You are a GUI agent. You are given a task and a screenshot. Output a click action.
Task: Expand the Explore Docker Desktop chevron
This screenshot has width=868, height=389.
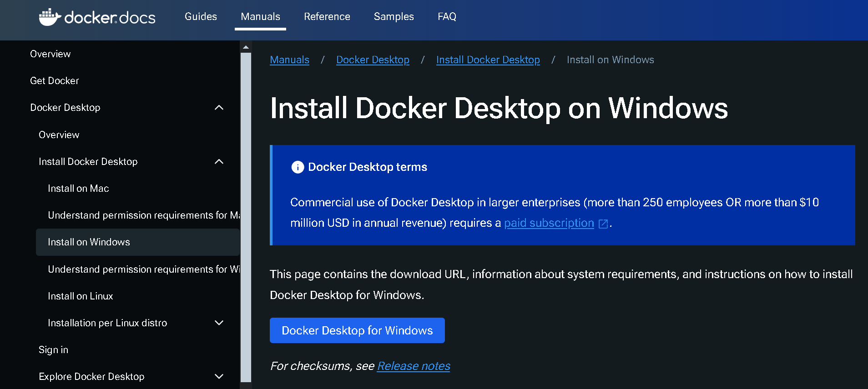tap(219, 376)
